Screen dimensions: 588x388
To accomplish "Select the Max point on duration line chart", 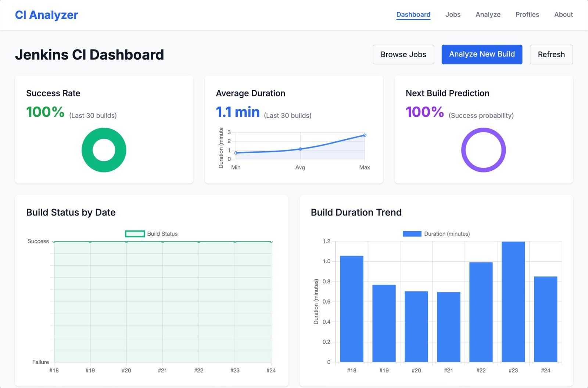I will coord(365,135).
